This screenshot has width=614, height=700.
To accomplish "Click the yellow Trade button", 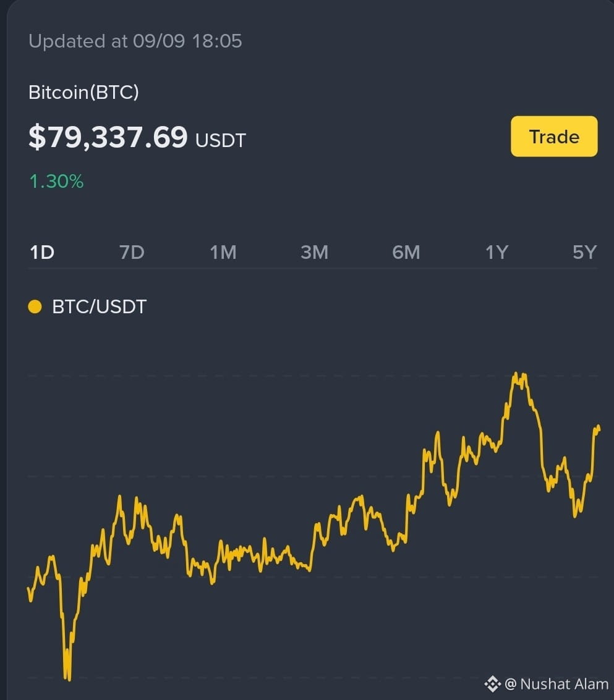I will 554,136.
